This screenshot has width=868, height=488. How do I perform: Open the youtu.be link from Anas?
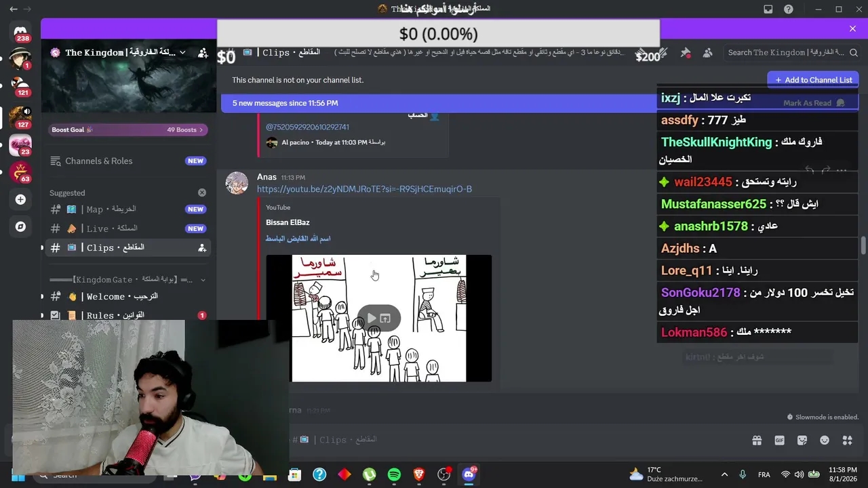click(x=364, y=189)
